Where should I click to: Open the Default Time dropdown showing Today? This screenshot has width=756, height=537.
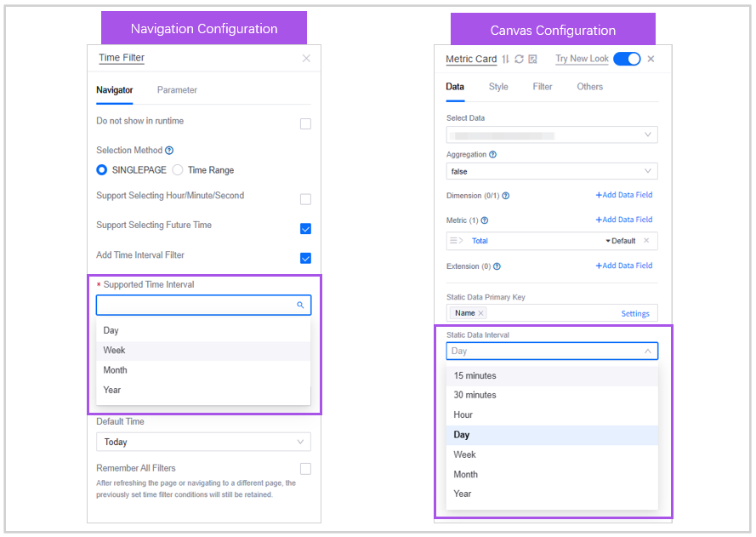coord(203,442)
